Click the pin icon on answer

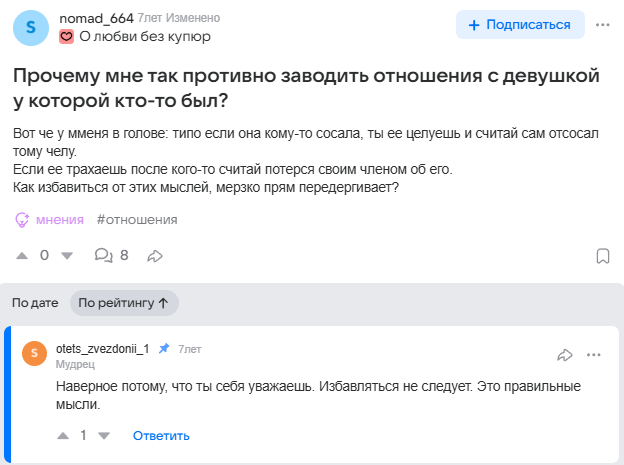coord(164,349)
